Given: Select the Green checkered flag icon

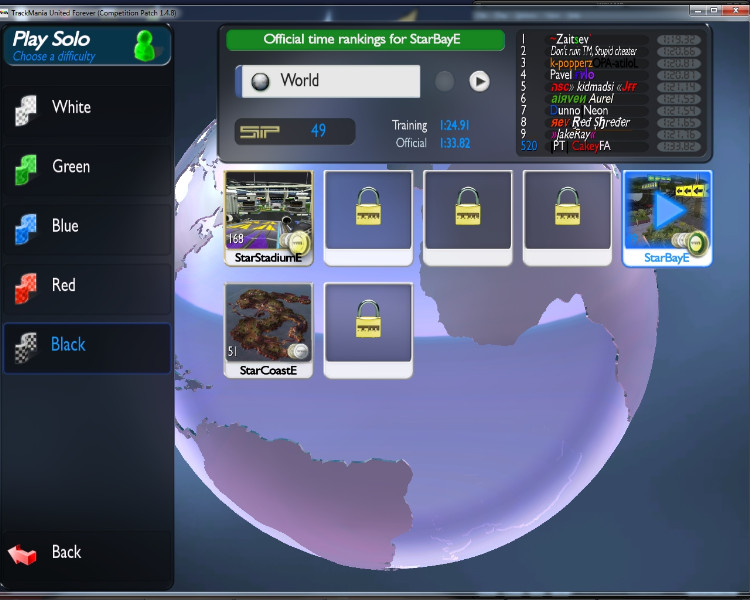Looking at the screenshot, I should [26, 169].
